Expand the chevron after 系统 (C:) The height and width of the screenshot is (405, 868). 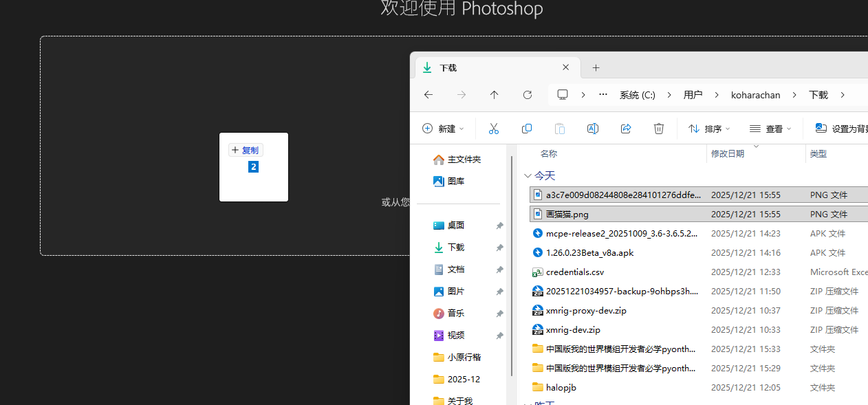pyautogui.click(x=669, y=95)
